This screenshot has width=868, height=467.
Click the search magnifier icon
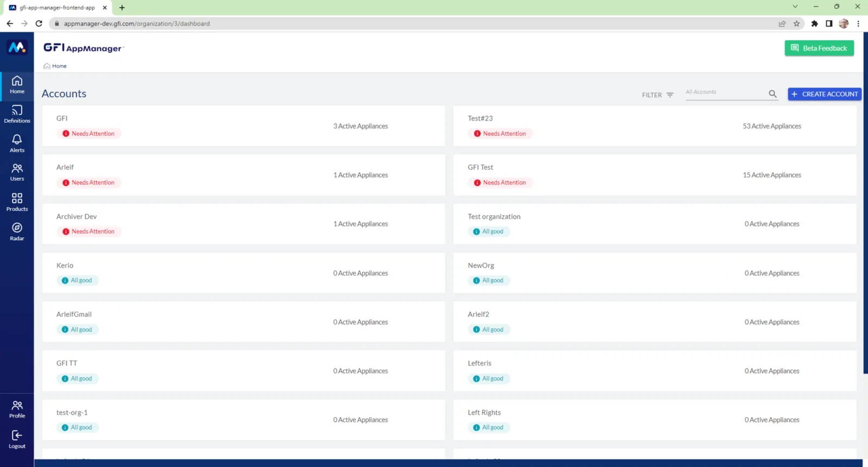coord(773,94)
